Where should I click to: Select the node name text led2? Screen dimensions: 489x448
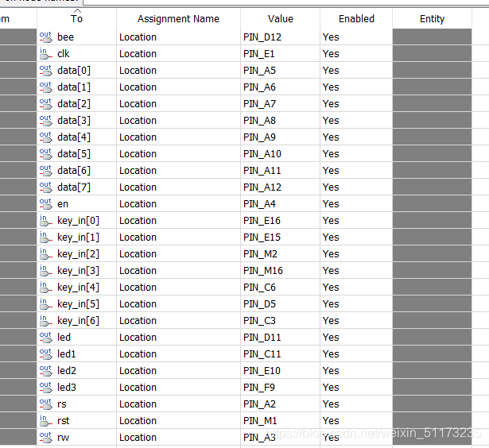[67, 371]
